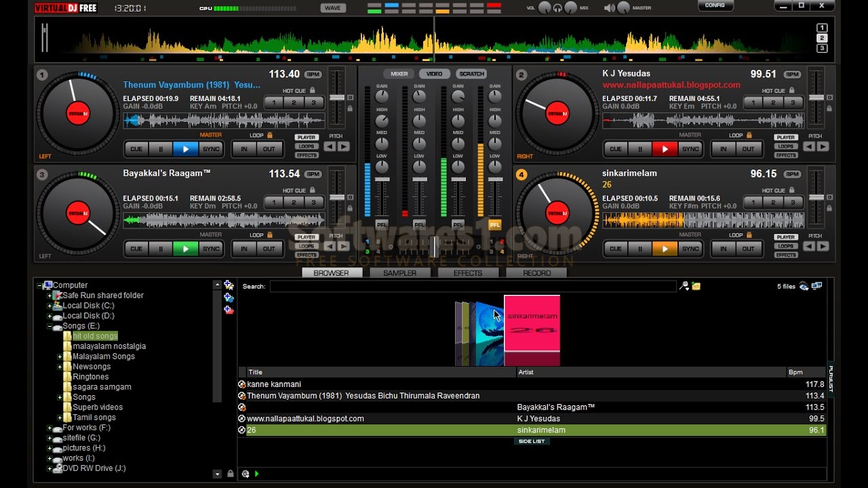
Task: Play deck 1 with the blue play button
Action: 185,149
